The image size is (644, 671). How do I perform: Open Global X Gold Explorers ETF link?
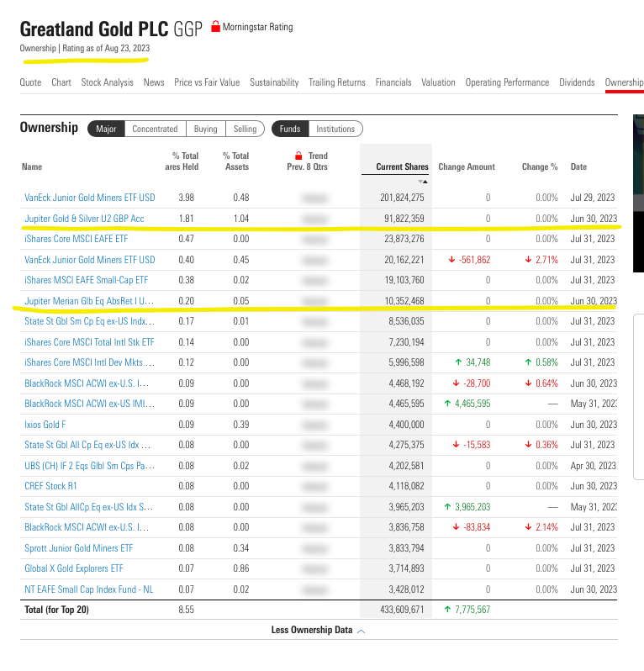tap(74, 568)
